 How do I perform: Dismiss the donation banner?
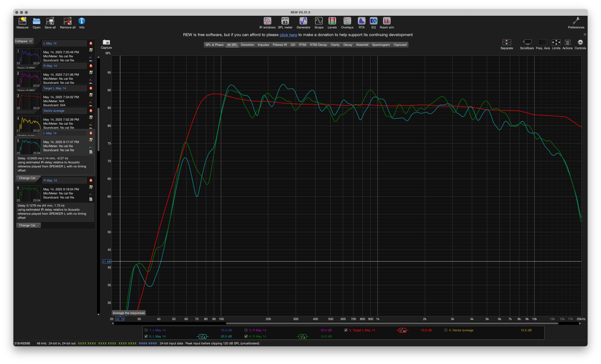coord(585,35)
